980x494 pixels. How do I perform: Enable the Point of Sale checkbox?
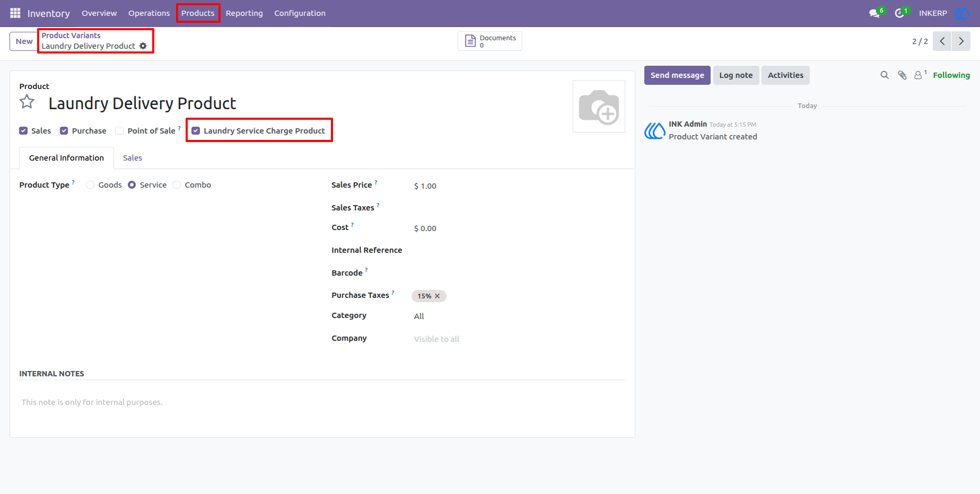pyautogui.click(x=119, y=131)
